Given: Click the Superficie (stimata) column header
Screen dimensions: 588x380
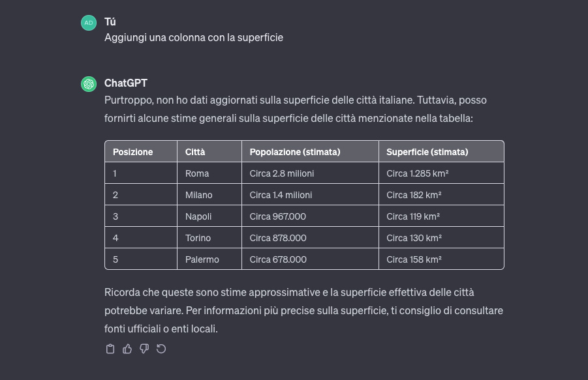Looking at the screenshot, I should point(427,152).
